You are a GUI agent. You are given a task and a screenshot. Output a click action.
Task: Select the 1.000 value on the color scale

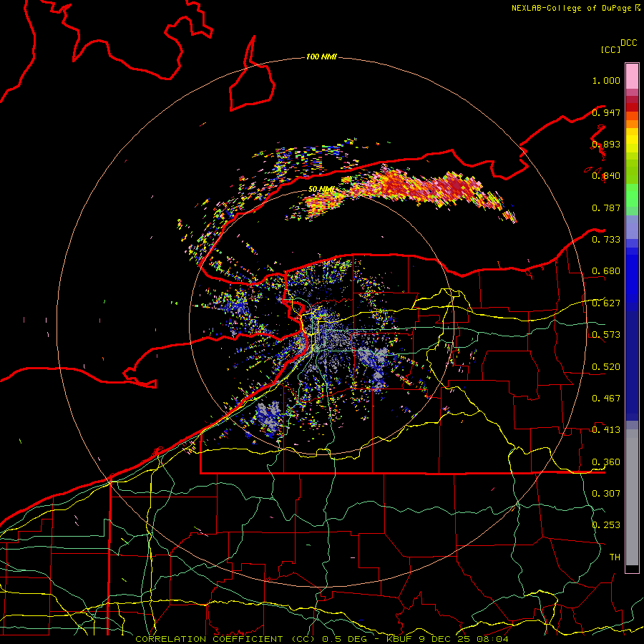coord(606,80)
